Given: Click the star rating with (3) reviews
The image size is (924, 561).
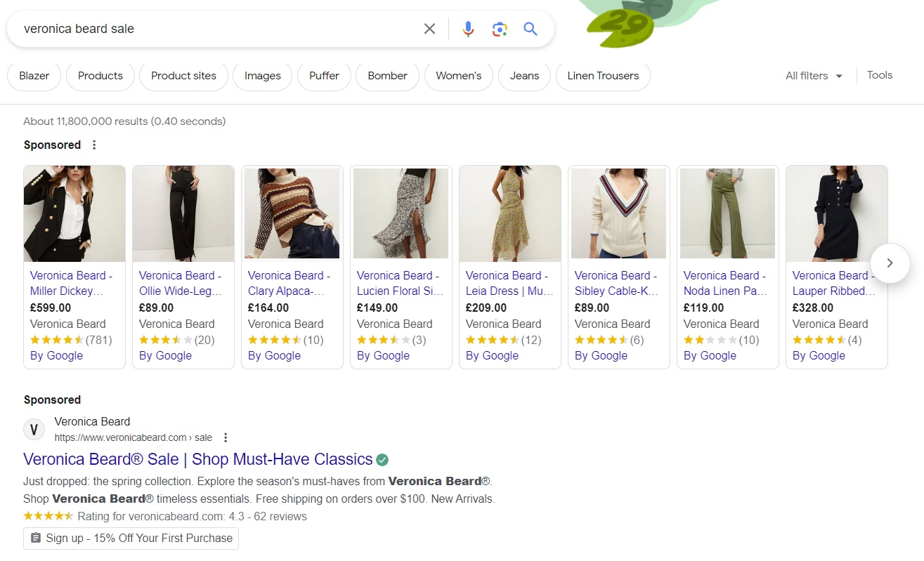Looking at the screenshot, I should [x=391, y=340].
